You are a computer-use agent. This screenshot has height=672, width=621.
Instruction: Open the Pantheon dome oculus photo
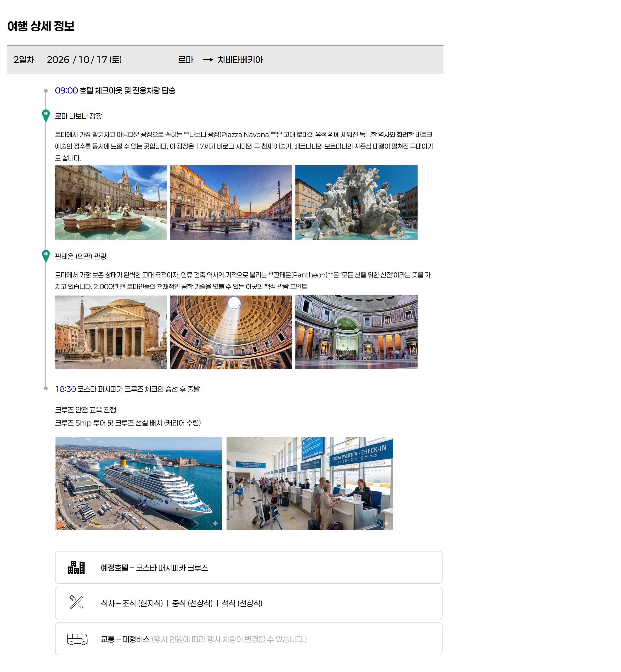[x=231, y=332]
